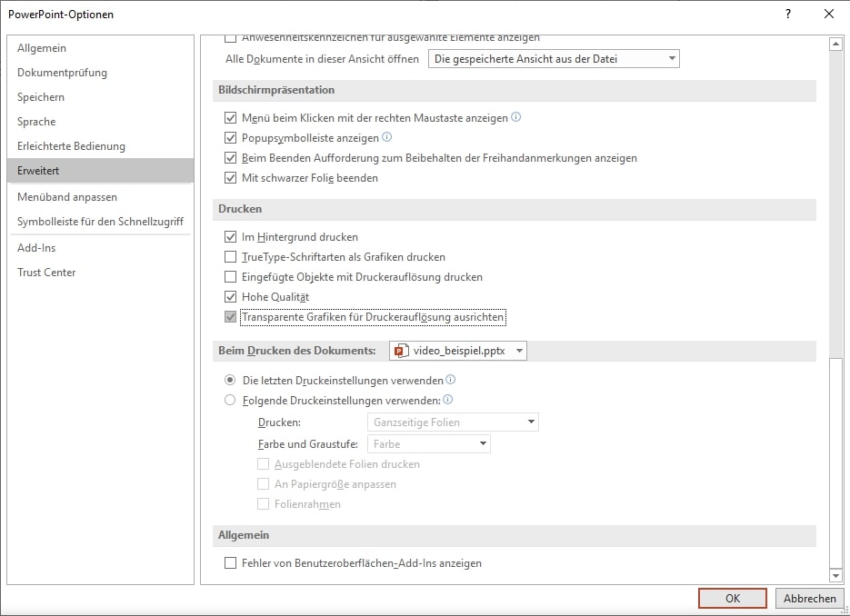Click info icon next to Maustaste anzeigen option
This screenshot has width=850, height=616.
click(516, 117)
